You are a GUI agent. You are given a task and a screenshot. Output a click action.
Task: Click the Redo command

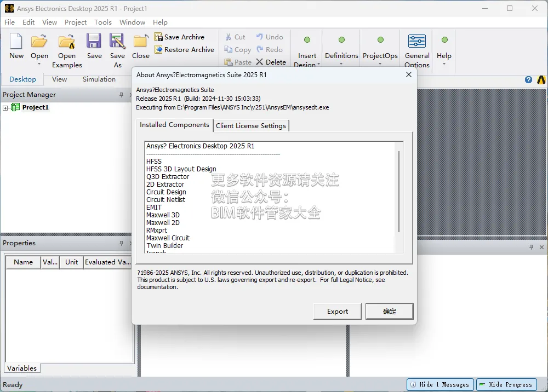click(270, 50)
